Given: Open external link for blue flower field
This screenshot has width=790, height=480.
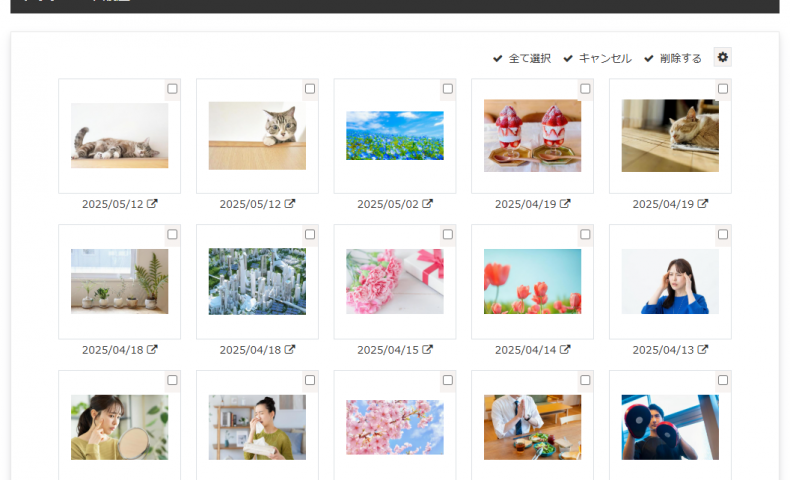Looking at the screenshot, I should pos(427,203).
